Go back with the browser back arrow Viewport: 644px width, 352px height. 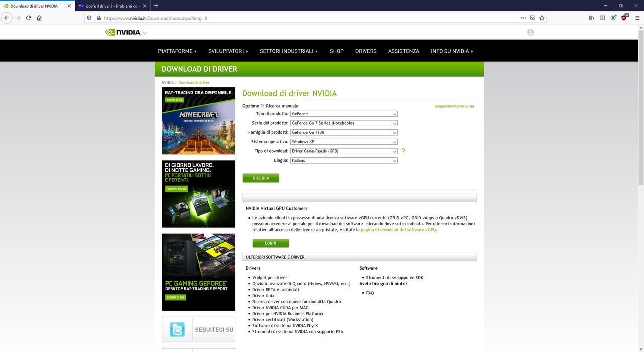[x=7, y=18]
